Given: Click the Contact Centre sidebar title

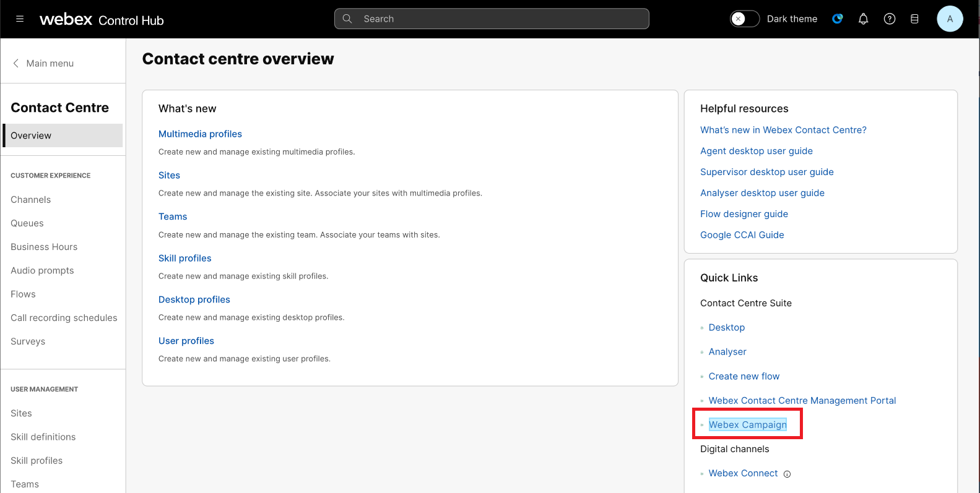Looking at the screenshot, I should pos(59,108).
